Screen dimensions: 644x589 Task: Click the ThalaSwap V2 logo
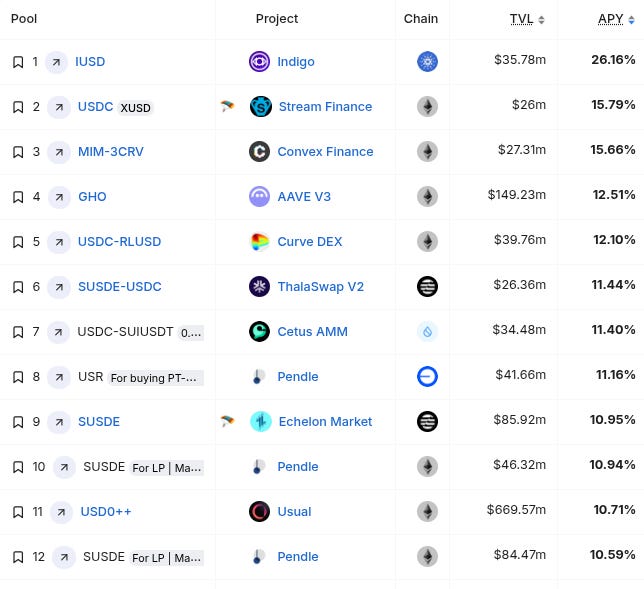click(x=260, y=287)
